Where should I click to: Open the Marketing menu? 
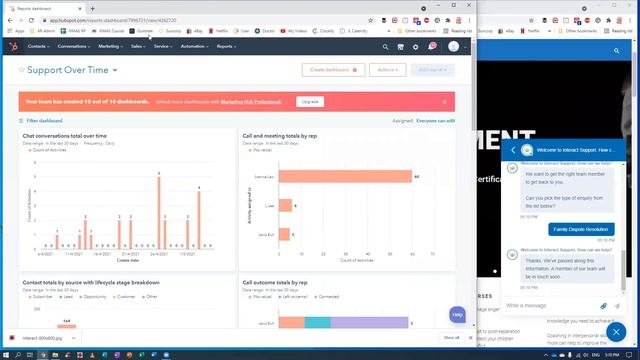click(x=110, y=47)
